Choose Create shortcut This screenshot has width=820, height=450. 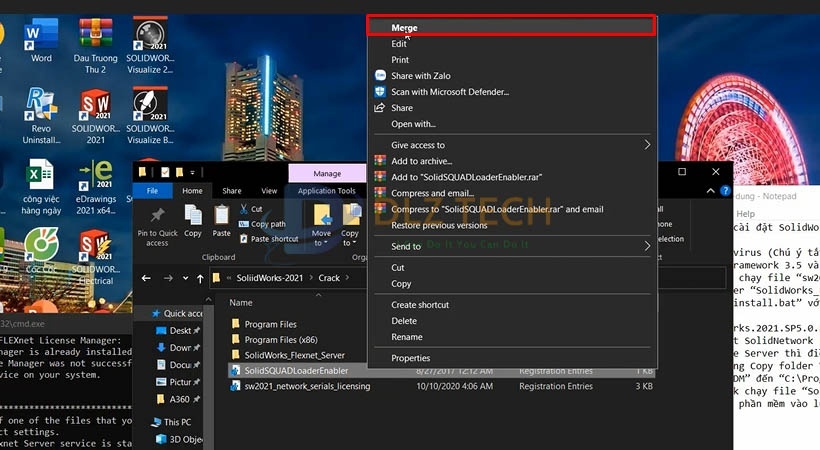coord(511,305)
